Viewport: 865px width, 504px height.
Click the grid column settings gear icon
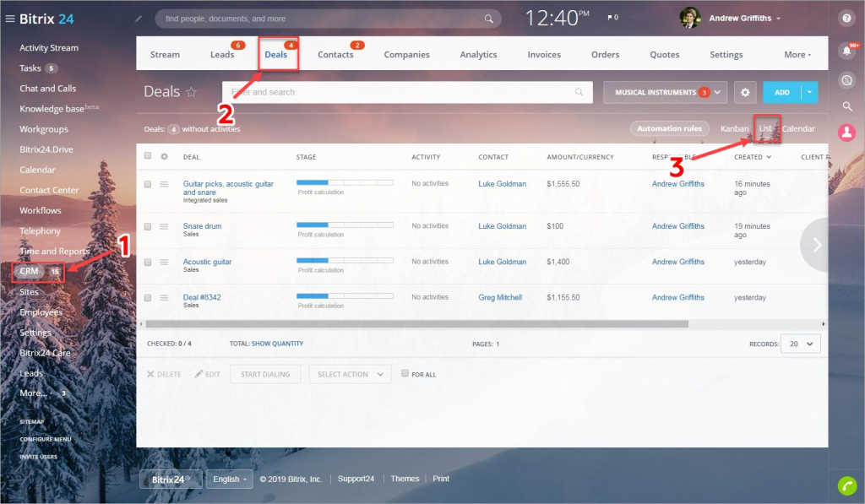164,157
